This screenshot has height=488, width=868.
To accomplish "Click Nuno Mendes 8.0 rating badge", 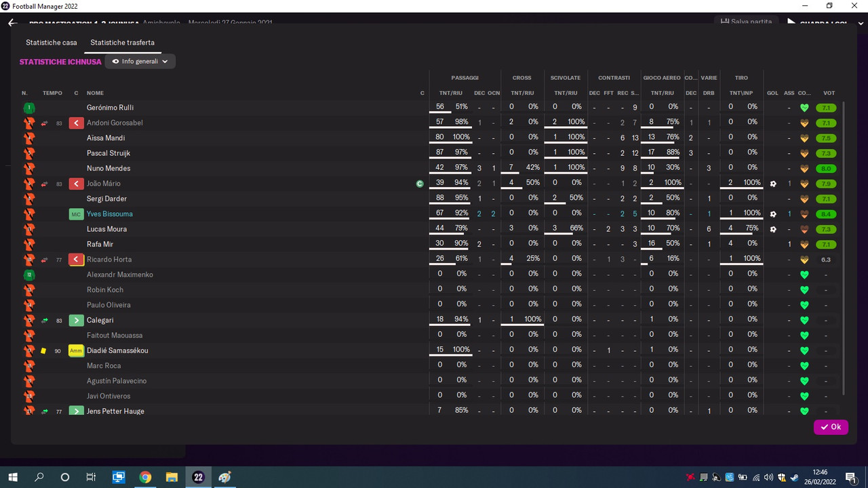I will tap(826, 169).
